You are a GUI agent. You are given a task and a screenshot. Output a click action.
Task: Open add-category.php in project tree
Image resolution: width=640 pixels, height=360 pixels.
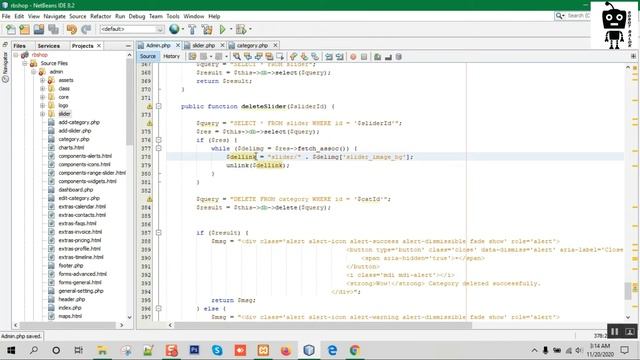pos(79,122)
